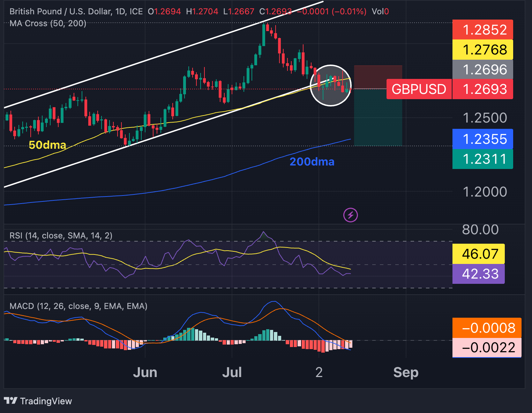Open the TradingView text link

click(x=46, y=401)
